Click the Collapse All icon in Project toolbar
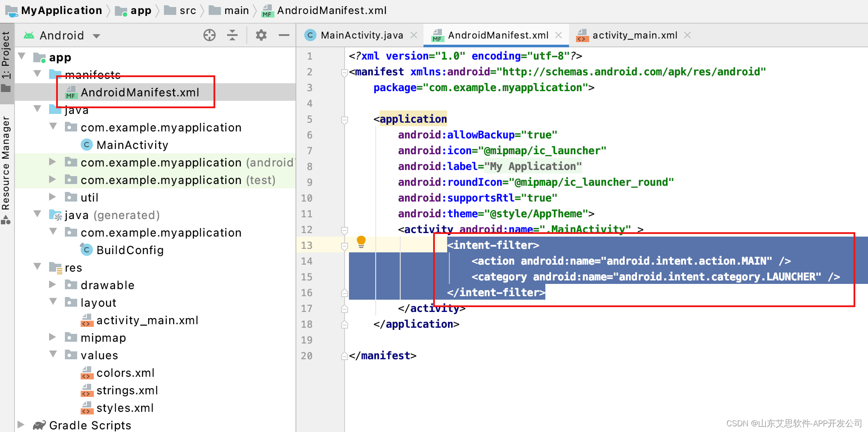Image resolution: width=868 pixels, height=432 pixels. pos(232,35)
